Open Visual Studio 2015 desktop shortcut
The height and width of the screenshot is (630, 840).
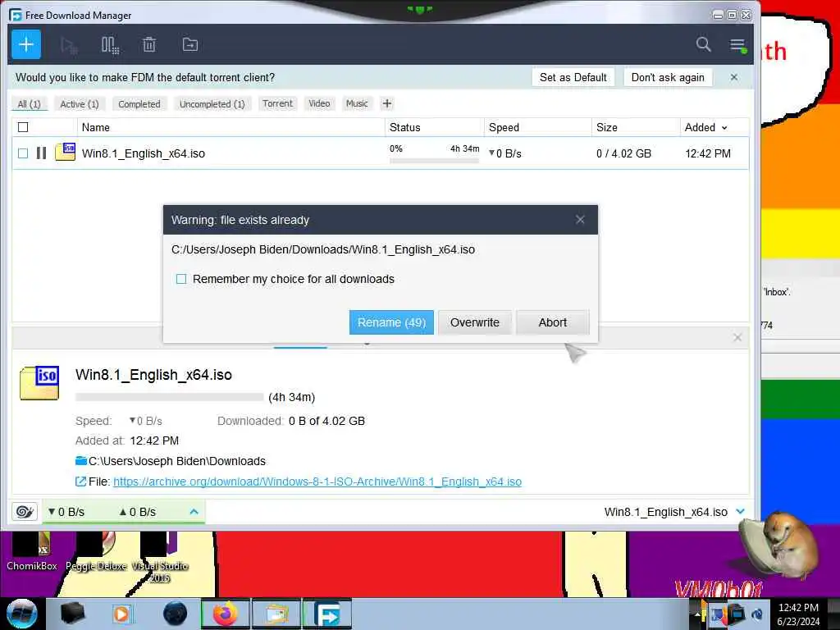(x=160, y=557)
